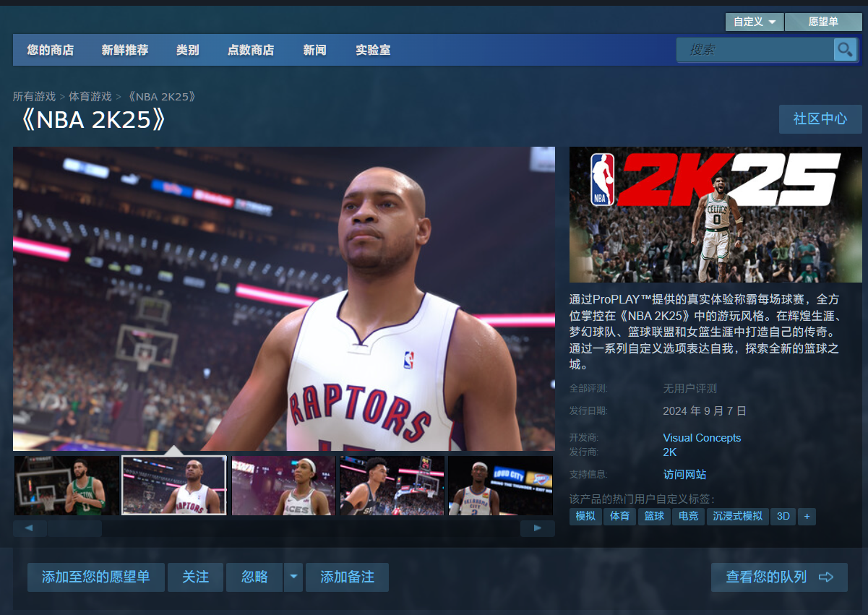Open the 您的商店 menu
Image resolution: width=868 pixels, height=615 pixels.
pos(51,50)
